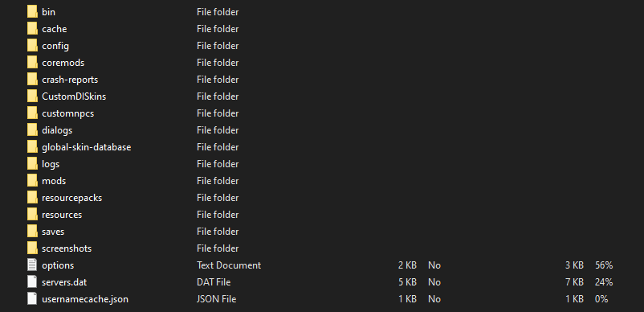
Task: Click the logs folder entry
Action: (51, 164)
